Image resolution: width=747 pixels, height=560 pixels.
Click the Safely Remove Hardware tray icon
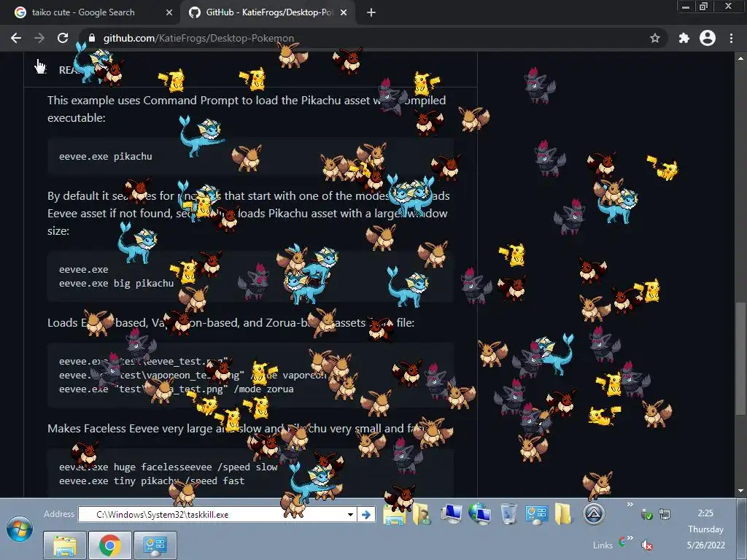[646, 515]
